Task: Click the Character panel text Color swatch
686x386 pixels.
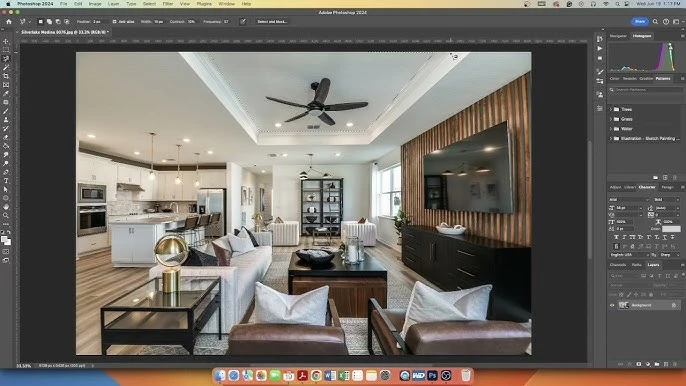Action: coord(671,229)
